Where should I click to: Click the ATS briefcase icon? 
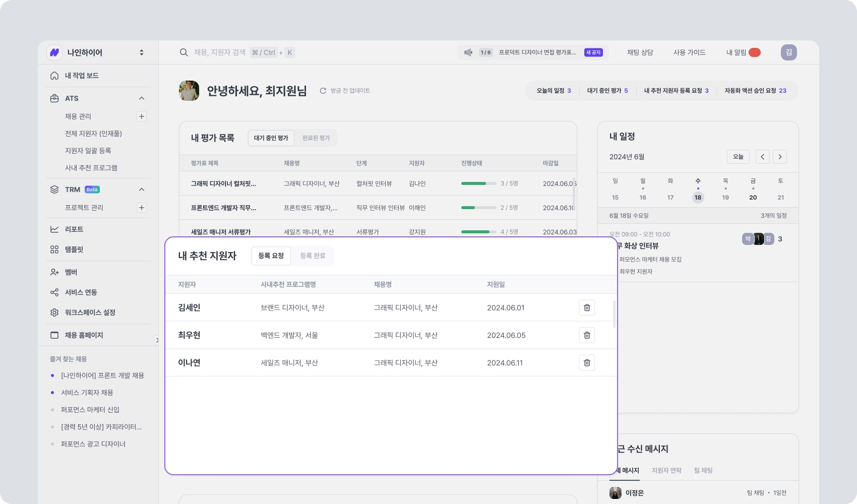tap(54, 98)
